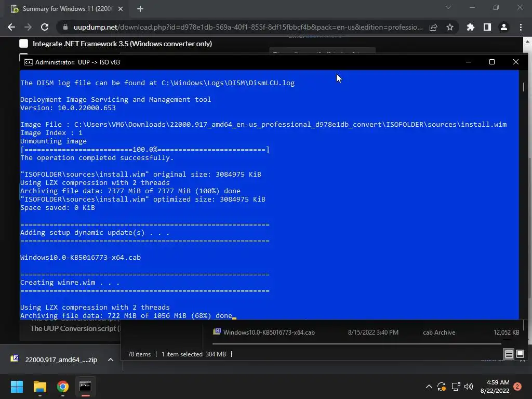This screenshot has width=532, height=399.
Task: Click the address bar URL
Action: pyautogui.click(x=248, y=27)
